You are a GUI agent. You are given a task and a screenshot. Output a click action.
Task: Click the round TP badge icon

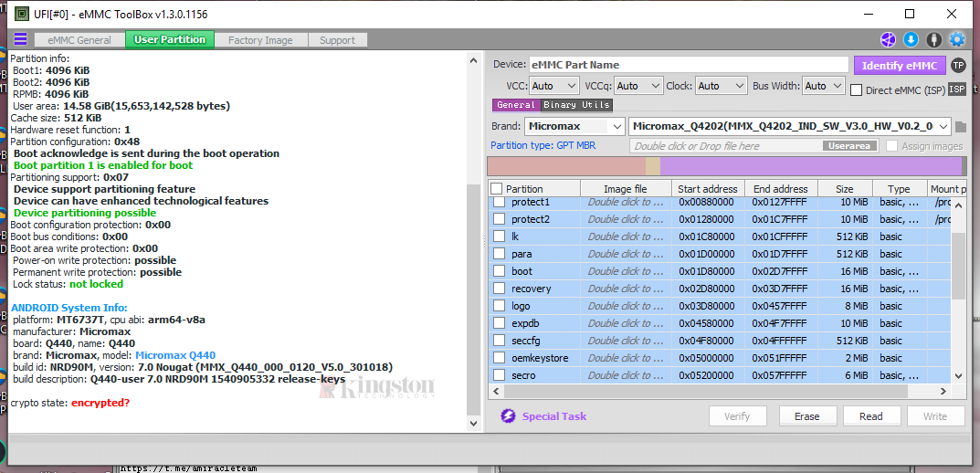pos(957,65)
